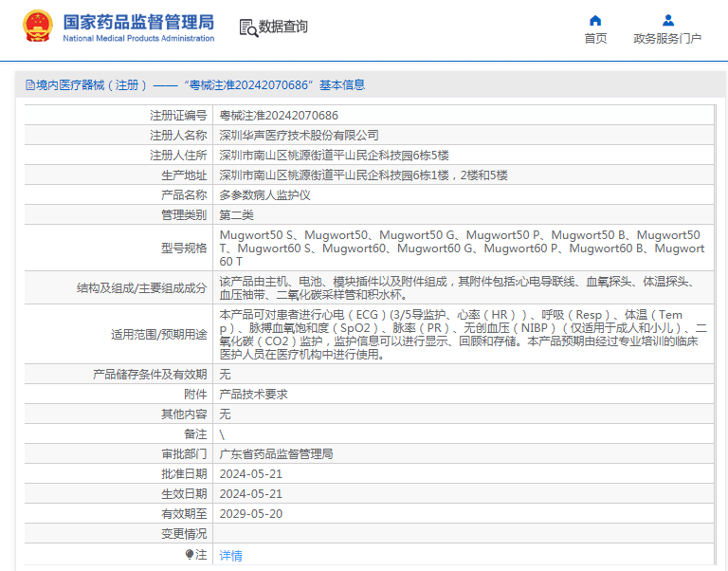Click the 产品技术要求 attachment text
728x571 pixels.
253,395
